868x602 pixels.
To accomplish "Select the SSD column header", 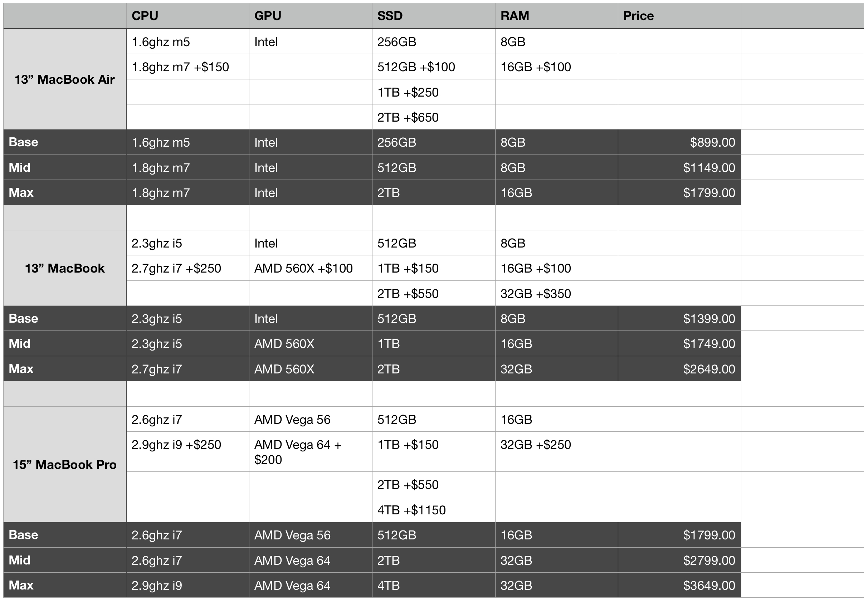I will coord(433,16).
